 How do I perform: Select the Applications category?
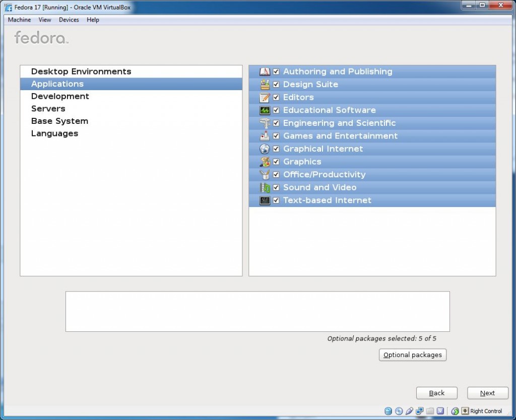(x=131, y=84)
